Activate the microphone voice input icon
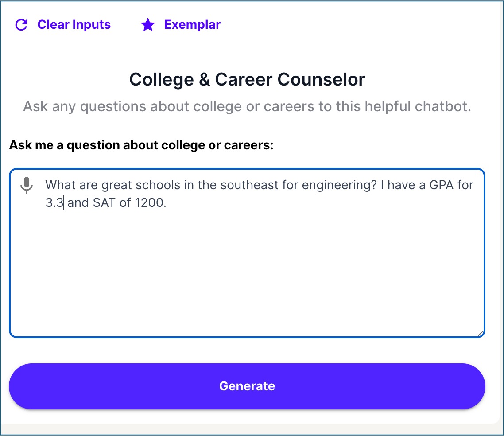This screenshot has height=436, width=504. pos(27,185)
